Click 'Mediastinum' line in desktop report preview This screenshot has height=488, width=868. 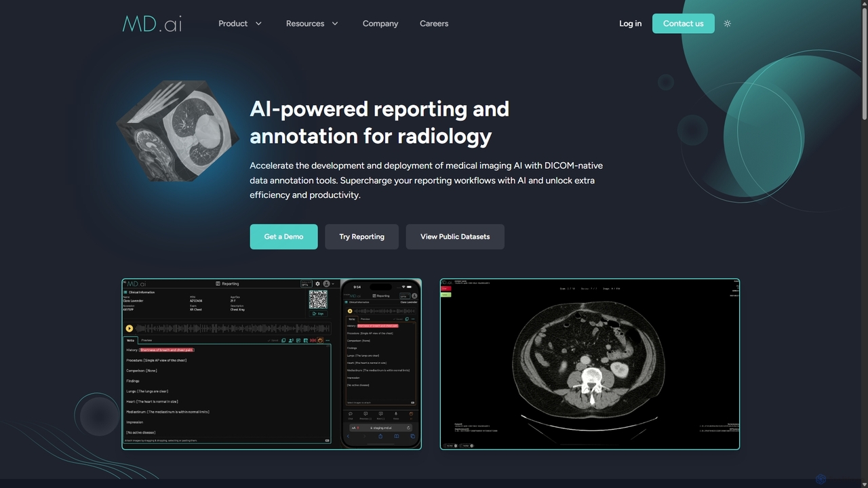click(x=167, y=412)
